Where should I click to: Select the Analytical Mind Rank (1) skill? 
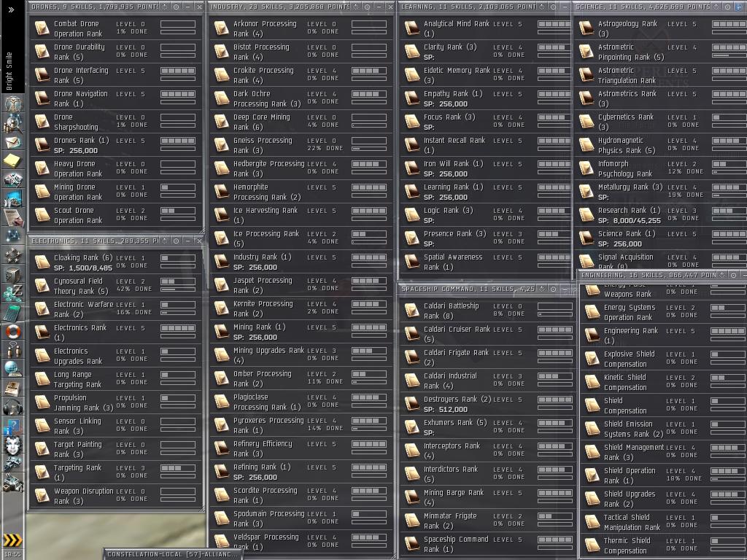pos(484,28)
